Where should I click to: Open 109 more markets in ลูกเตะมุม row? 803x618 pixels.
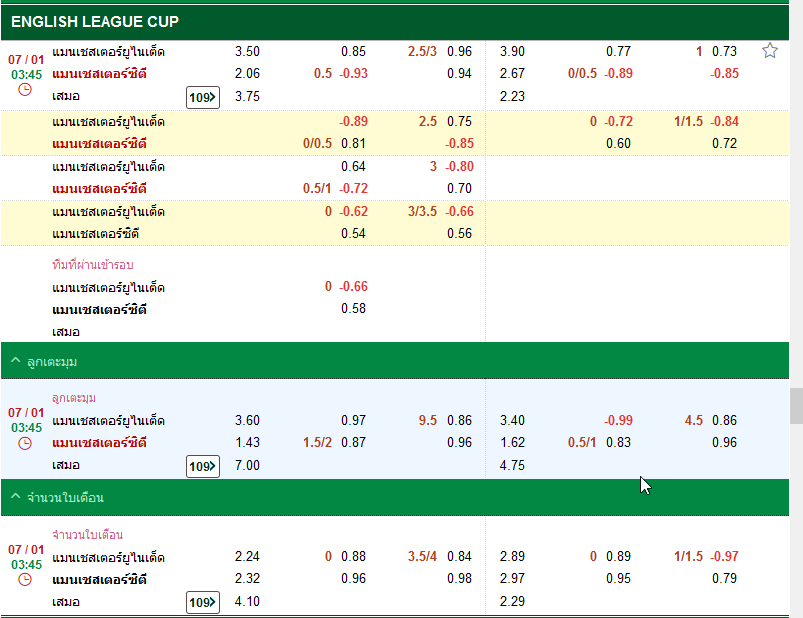(x=203, y=466)
